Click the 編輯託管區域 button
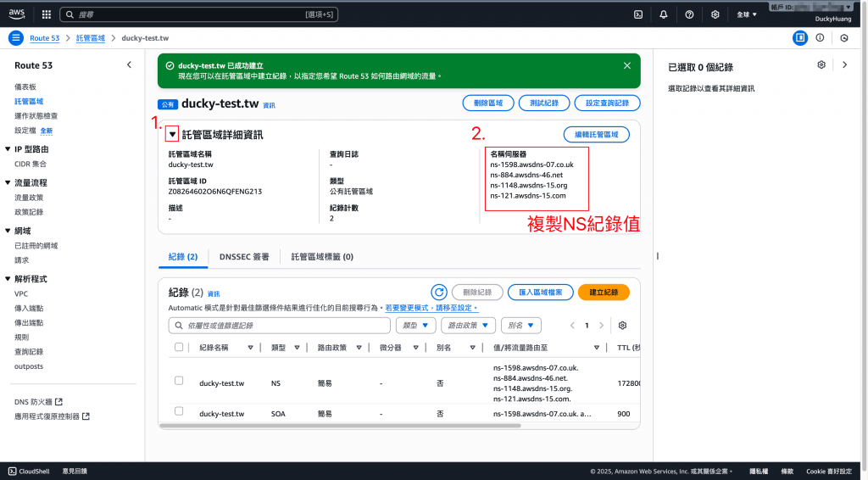 click(596, 135)
